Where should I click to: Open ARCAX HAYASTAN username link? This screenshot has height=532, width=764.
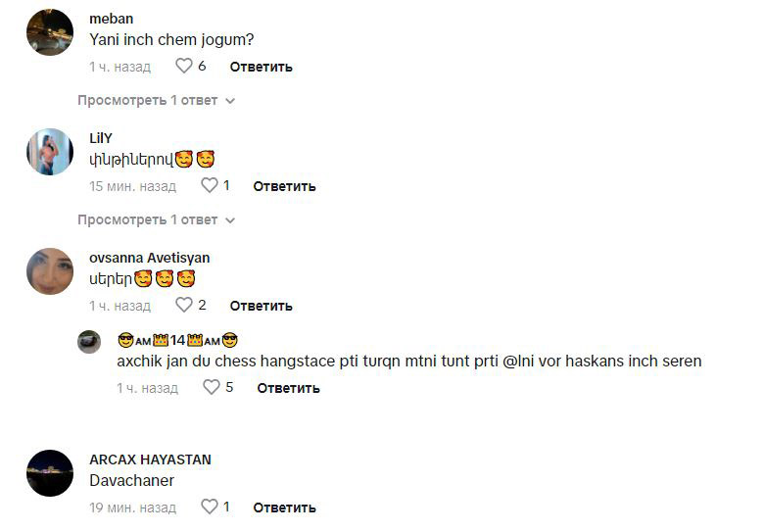coord(150,459)
